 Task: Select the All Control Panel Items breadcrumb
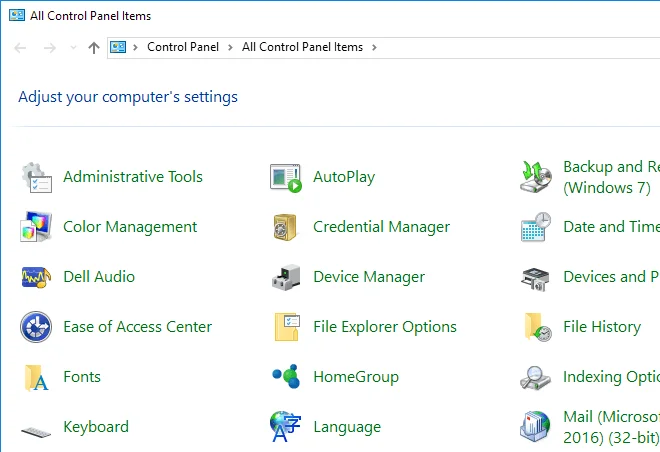[x=302, y=47]
